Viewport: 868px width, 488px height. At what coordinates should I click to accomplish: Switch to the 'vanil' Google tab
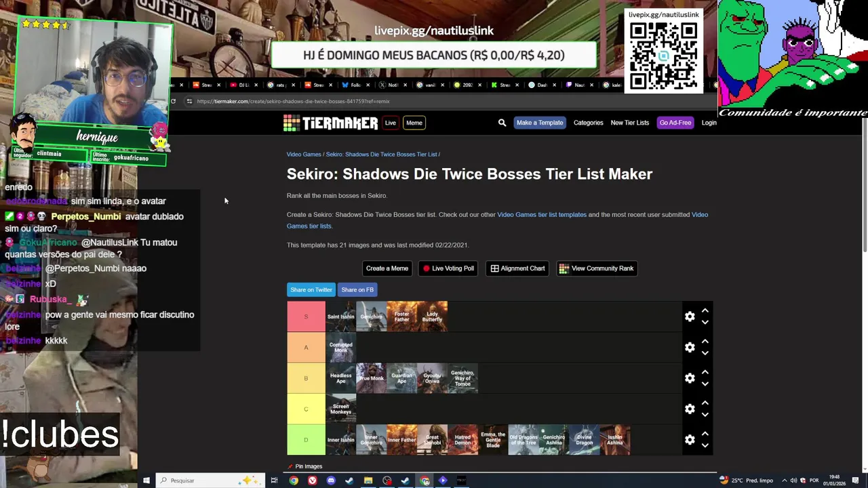429,85
